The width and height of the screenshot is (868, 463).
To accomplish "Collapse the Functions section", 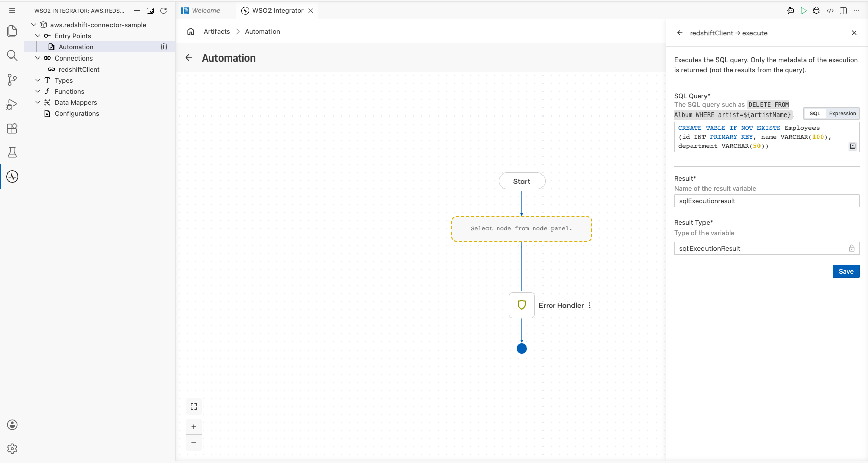I will (38, 91).
